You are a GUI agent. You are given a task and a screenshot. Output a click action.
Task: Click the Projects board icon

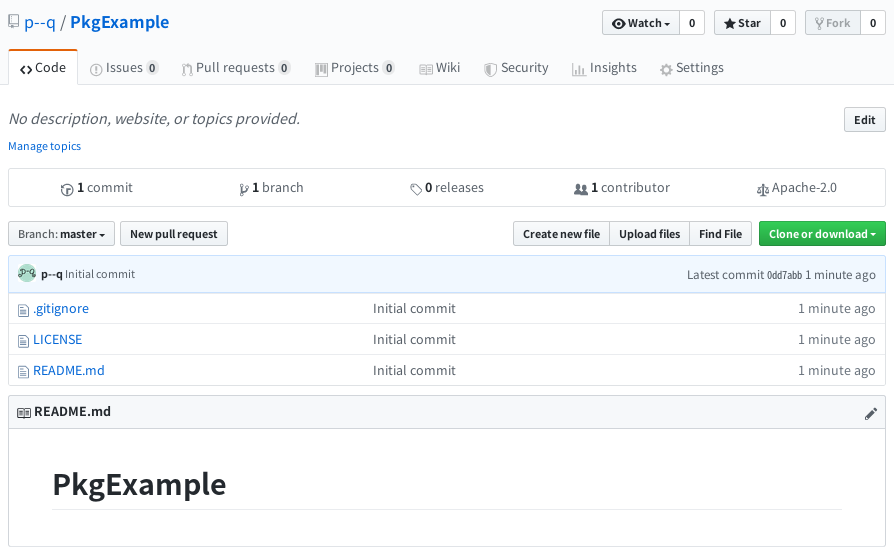pyautogui.click(x=321, y=70)
